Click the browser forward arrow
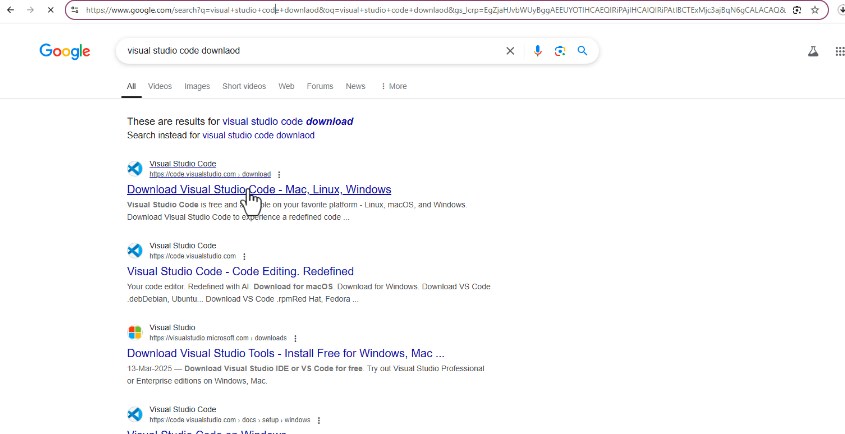 click(x=30, y=10)
